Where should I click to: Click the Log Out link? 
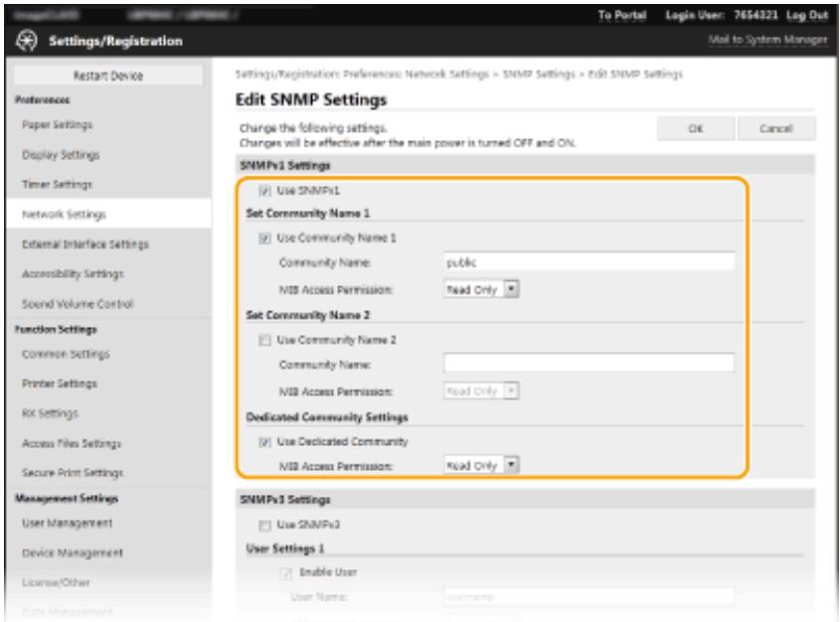[807, 16]
